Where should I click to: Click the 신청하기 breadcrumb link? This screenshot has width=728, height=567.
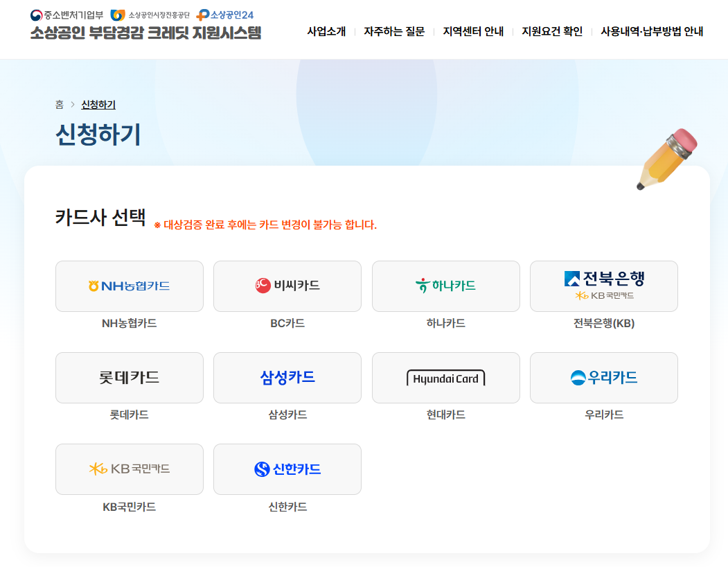(x=98, y=105)
